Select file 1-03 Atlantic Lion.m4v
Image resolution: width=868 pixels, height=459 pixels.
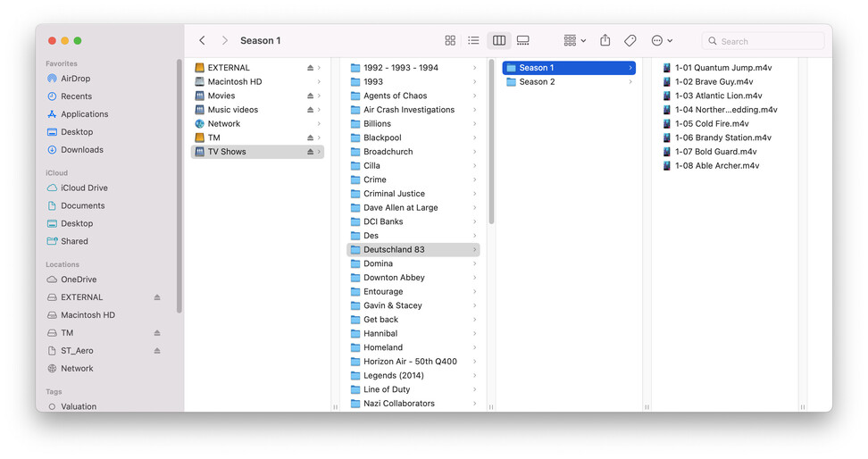click(x=713, y=96)
